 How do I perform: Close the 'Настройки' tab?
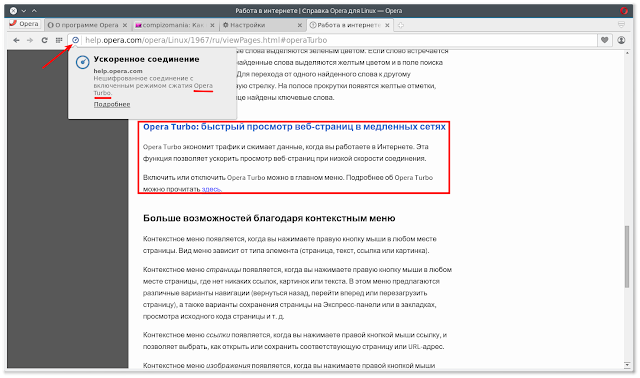coord(300,25)
